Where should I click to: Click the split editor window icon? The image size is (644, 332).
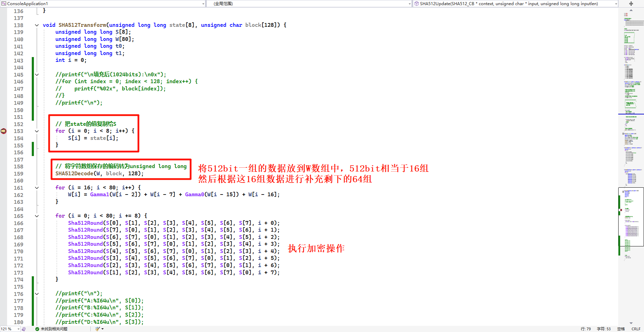[x=631, y=4]
